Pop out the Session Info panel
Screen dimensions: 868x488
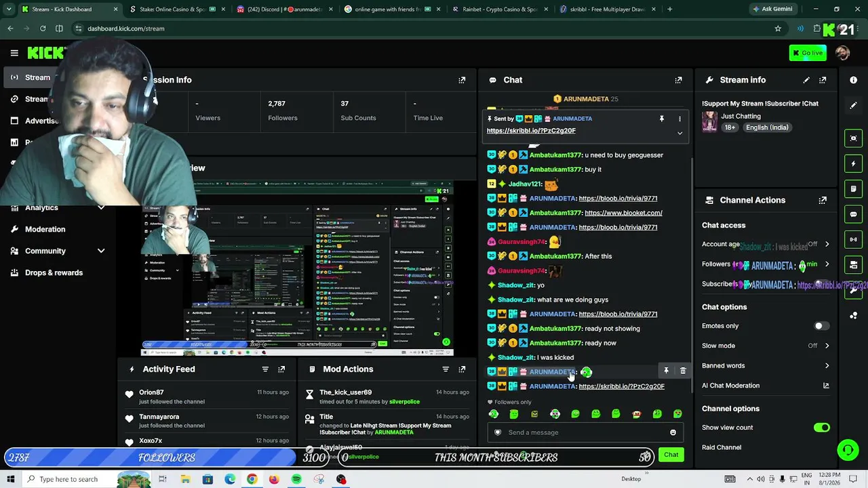462,80
